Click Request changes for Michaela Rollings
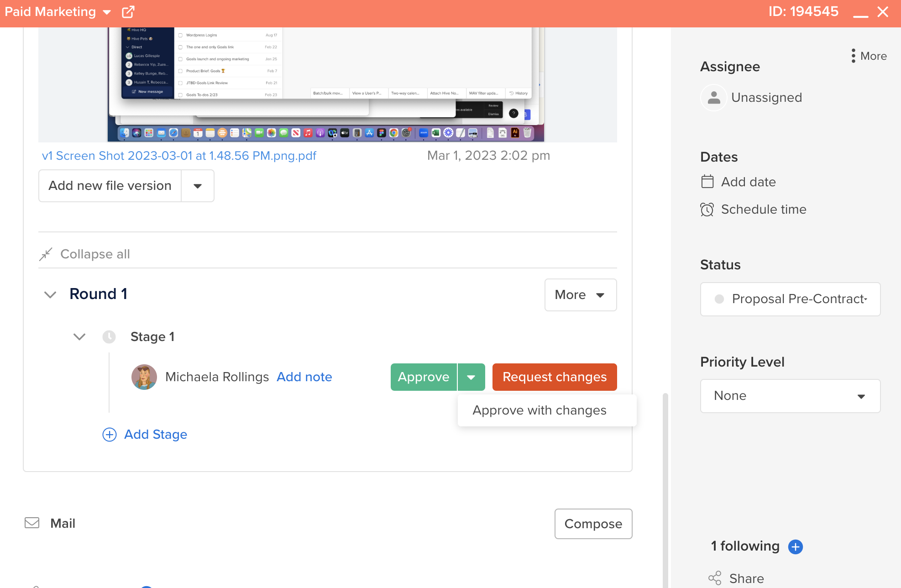The height and width of the screenshot is (588, 901). tap(554, 377)
